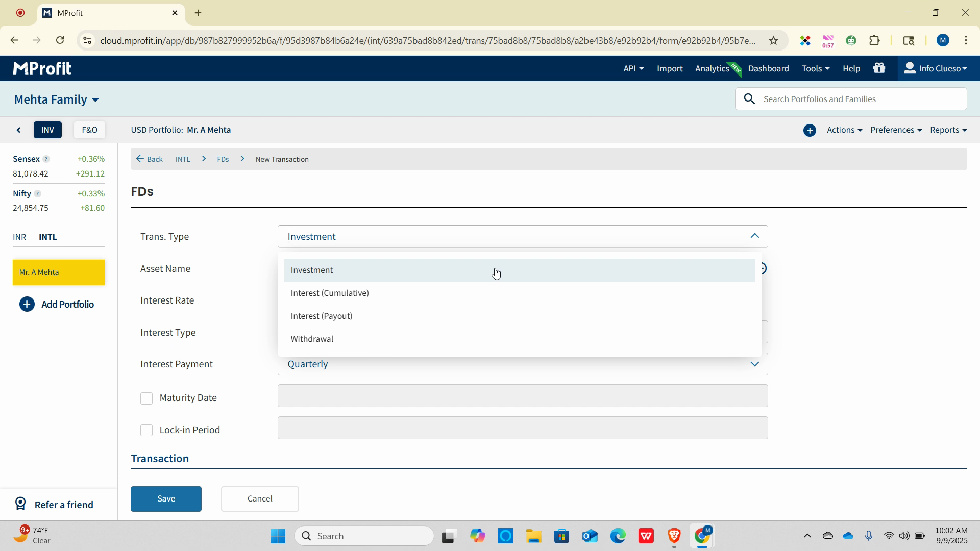Click the Sensex help question mark icon
This screenshot has width=980, height=551.
pos(46,159)
